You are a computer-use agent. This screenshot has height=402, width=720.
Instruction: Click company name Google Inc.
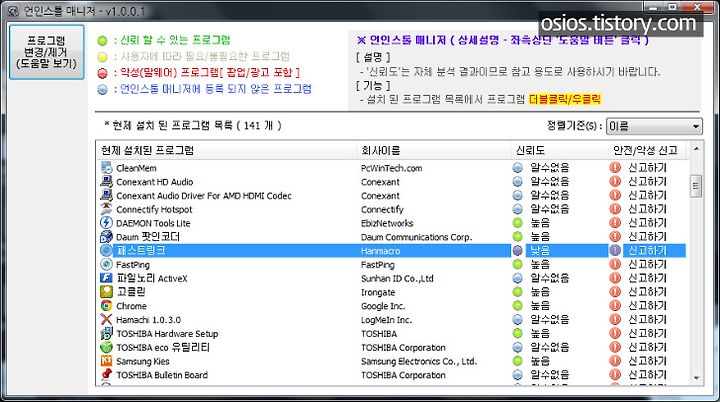coord(383,306)
